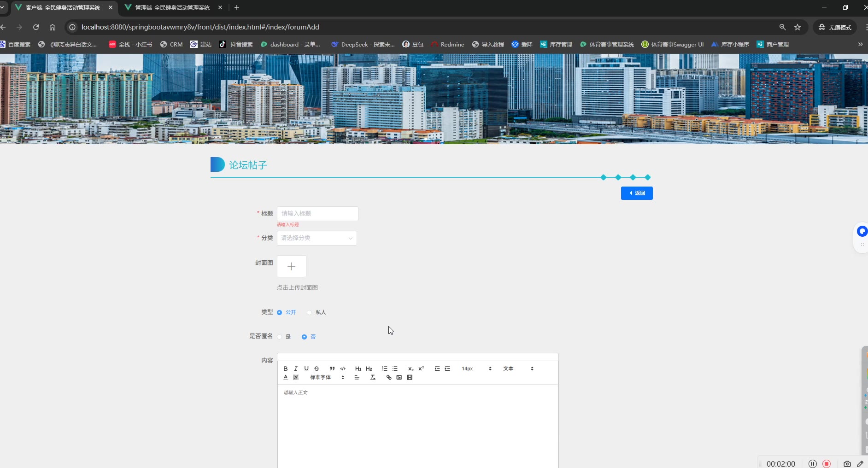Enable strikethrough text formatting
The height and width of the screenshot is (468, 868).
tap(317, 369)
